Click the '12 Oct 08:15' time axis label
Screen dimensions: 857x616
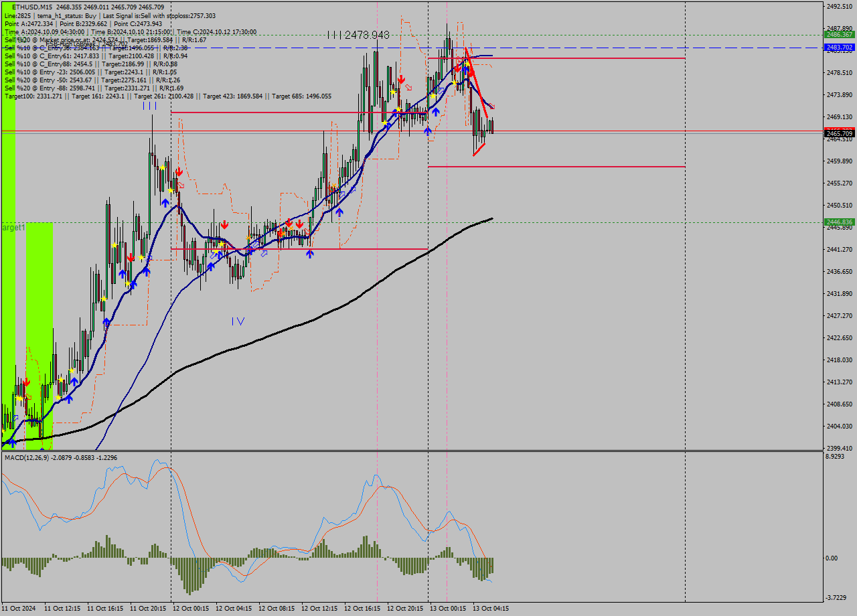pos(277,609)
